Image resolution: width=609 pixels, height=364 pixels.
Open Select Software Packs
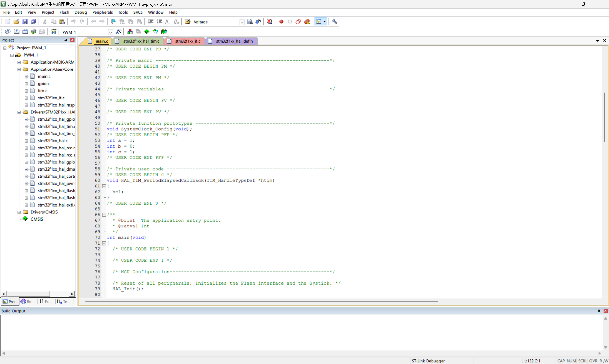click(x=156, y=31)
